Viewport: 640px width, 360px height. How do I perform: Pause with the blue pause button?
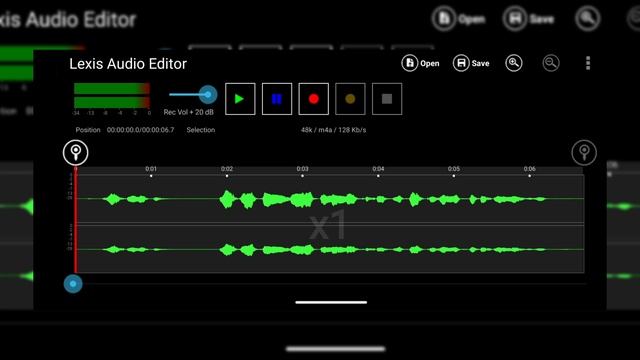(x=277, y=99)
